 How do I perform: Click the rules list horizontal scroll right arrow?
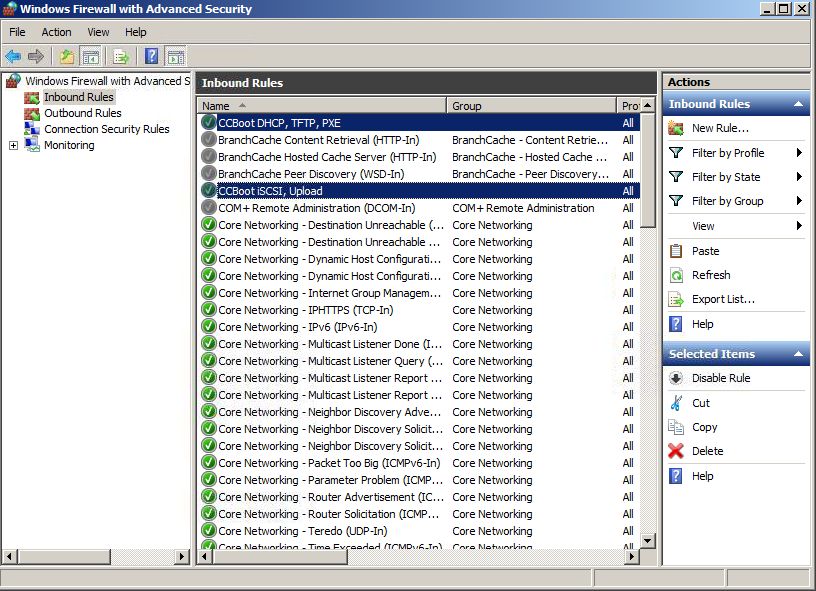632,557
